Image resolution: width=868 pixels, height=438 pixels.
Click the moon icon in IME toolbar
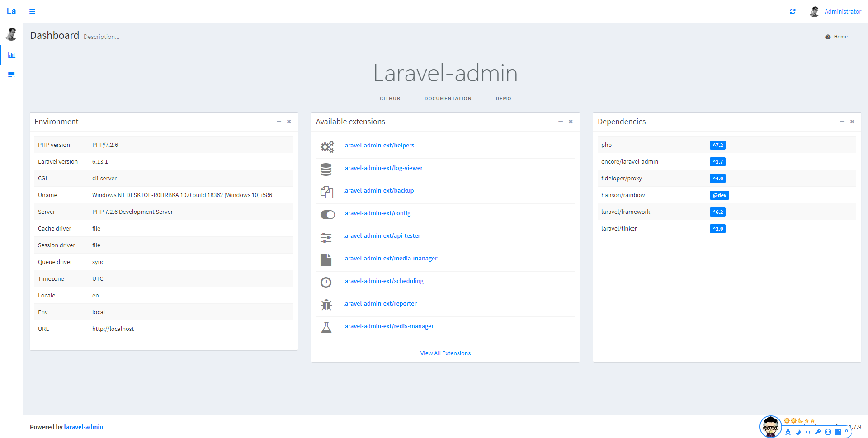click(798, 432)
